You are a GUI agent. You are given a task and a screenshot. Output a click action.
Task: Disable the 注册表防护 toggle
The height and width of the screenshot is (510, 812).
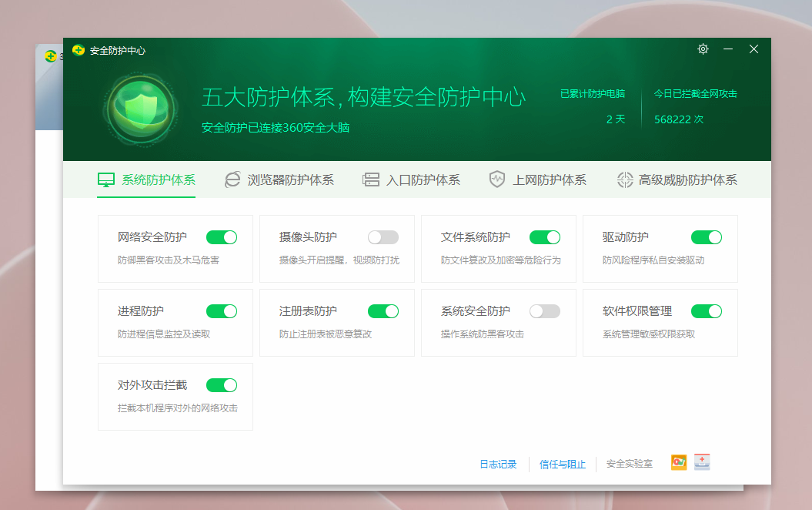383,311
